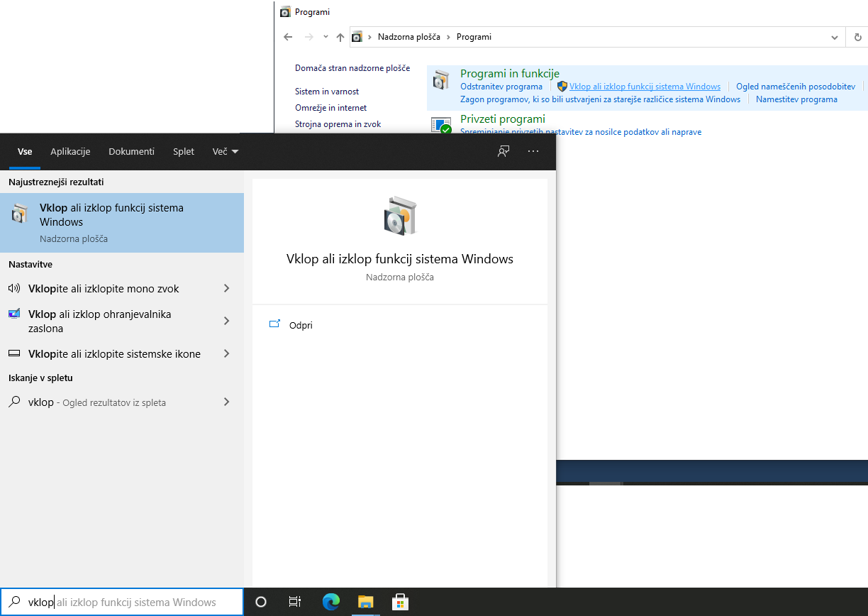Expand sistemske ikone result arrow
The width and height of the screenshot is (868, 616).
(x=226, y=353)
